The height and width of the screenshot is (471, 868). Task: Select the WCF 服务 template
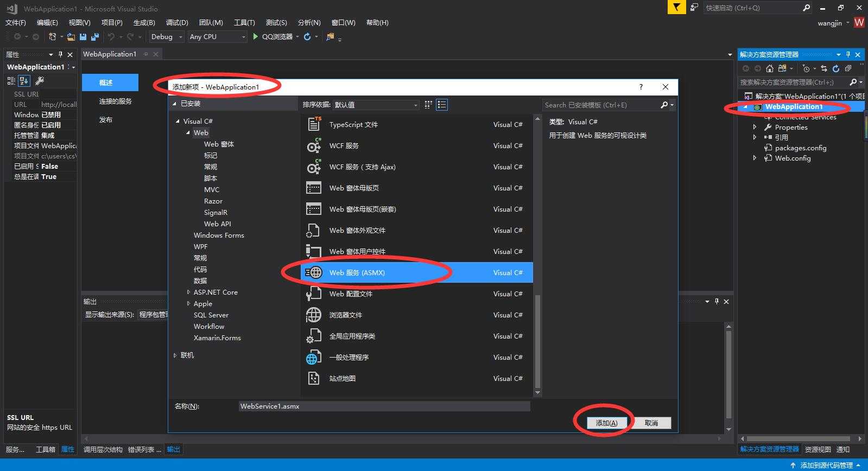pos(416,145)
